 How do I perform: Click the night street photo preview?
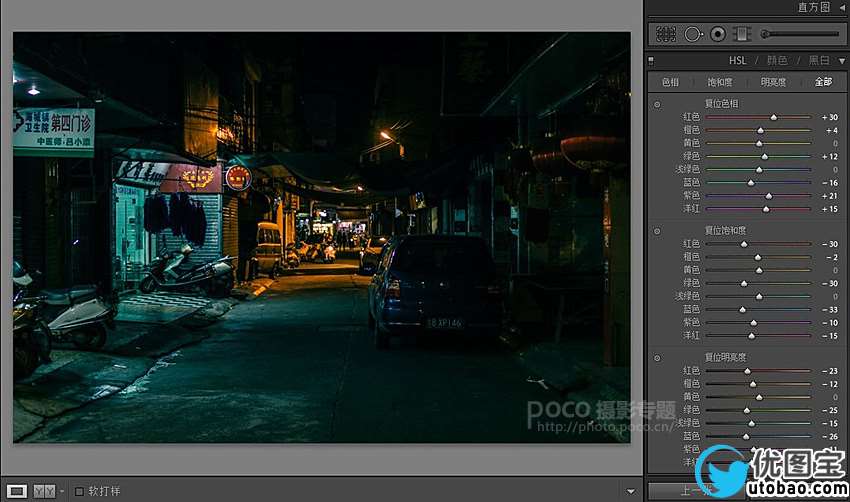321,237
